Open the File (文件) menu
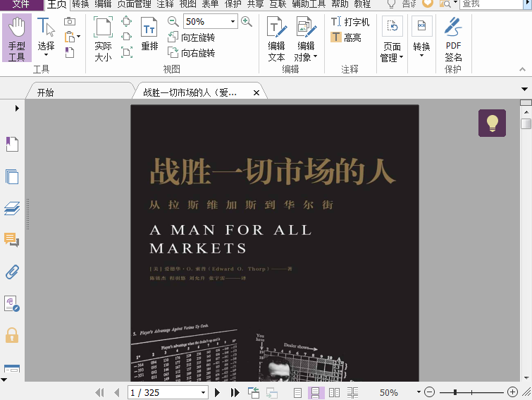The image size is (532, 400). pos(21,4)
